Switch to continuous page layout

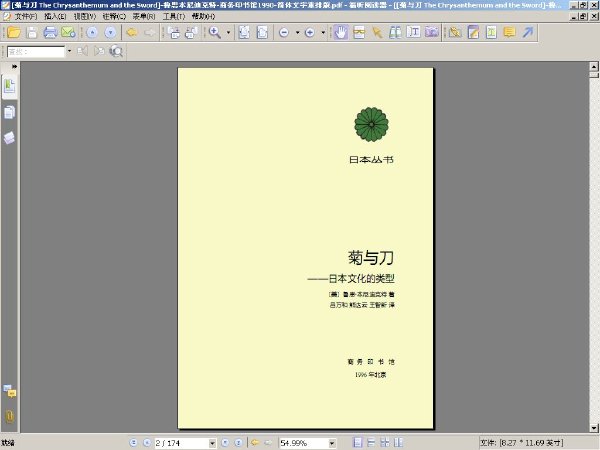point(371,443)
